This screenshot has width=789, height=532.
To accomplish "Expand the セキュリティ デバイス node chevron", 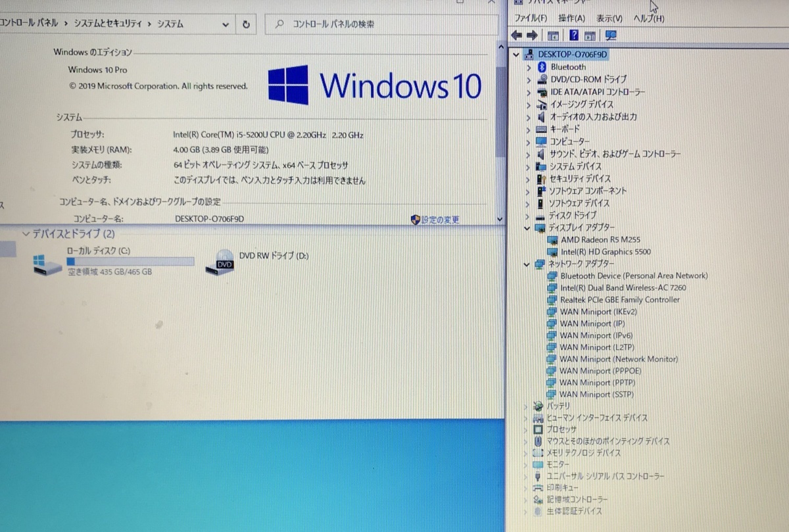I will pos(528,179).
